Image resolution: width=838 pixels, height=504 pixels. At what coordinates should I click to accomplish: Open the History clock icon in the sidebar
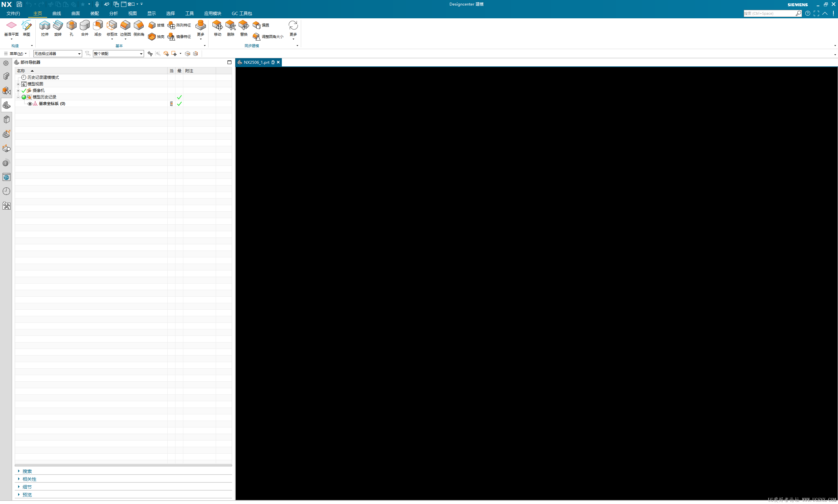point(7,191)
